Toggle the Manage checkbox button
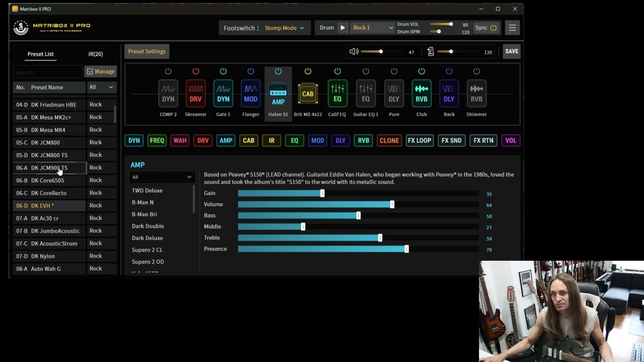This screenshot has height=362, width=644. pyautogui.click(x=101, y=71)
